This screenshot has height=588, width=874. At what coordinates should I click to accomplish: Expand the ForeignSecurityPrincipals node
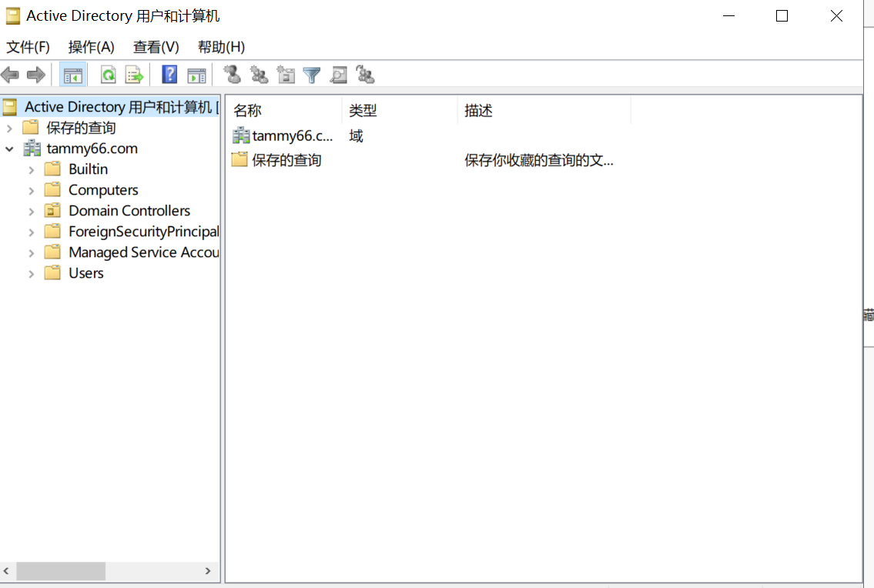pos(32,232)
